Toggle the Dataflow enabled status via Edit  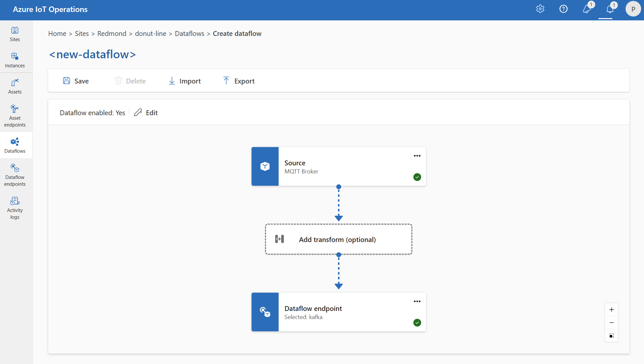click(x=145, y=112)
